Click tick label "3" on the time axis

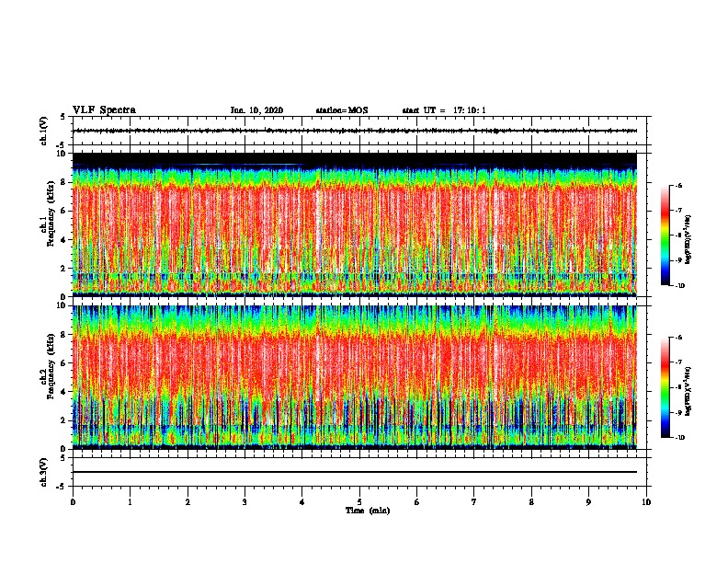click(x=245, y=502)
